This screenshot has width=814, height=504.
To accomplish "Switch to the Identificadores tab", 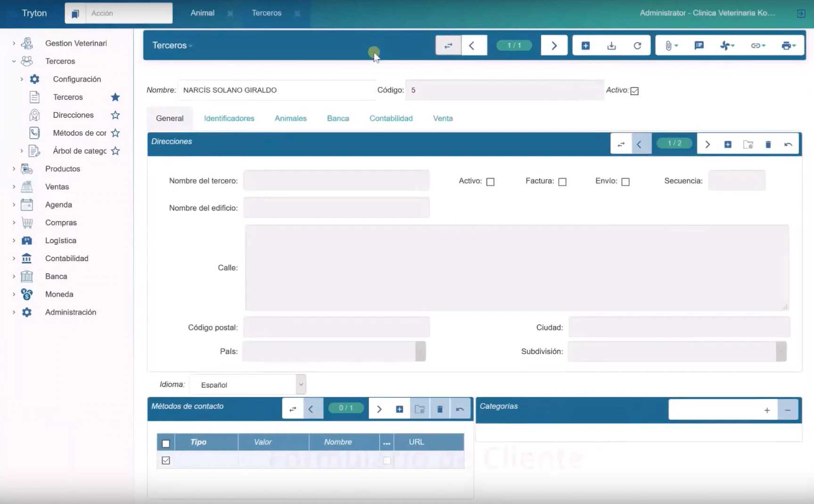I will point(229,118).
